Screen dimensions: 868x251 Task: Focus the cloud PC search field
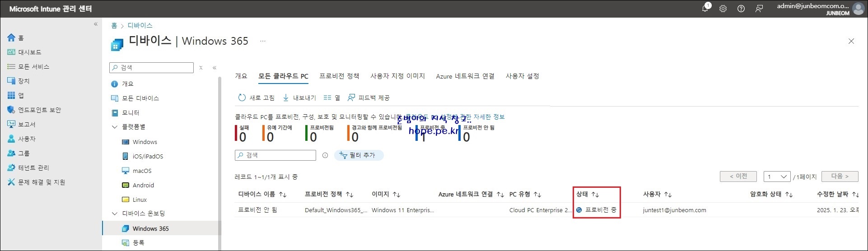275,155
